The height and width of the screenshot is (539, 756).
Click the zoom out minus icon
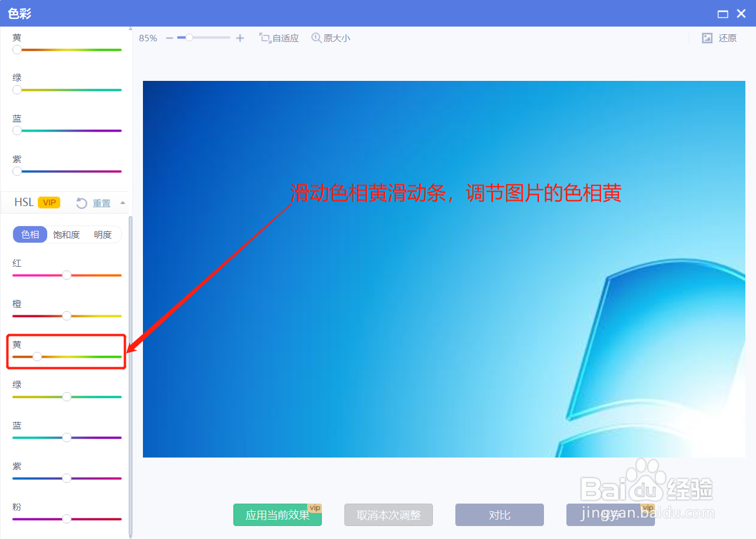[170, 38]
